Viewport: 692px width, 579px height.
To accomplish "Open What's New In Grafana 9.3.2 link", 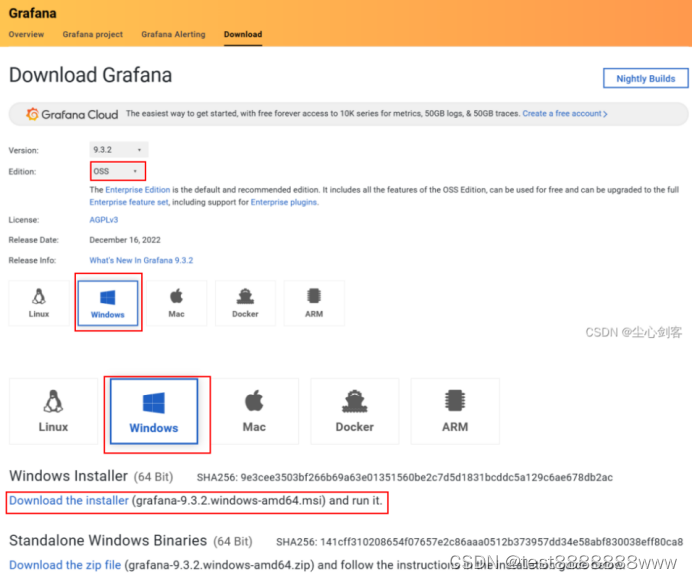I will click(x=141, y=260).
